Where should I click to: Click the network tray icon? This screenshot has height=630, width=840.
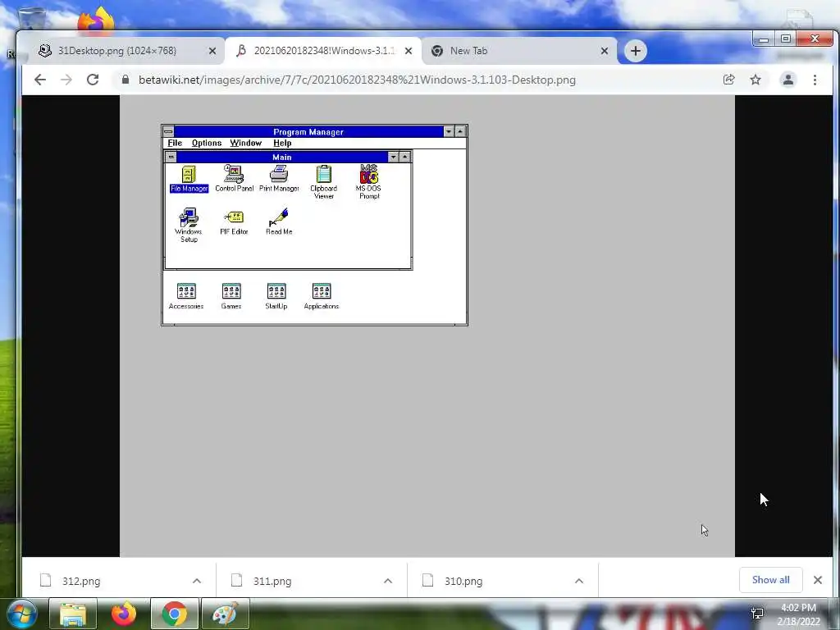(757, 614)
